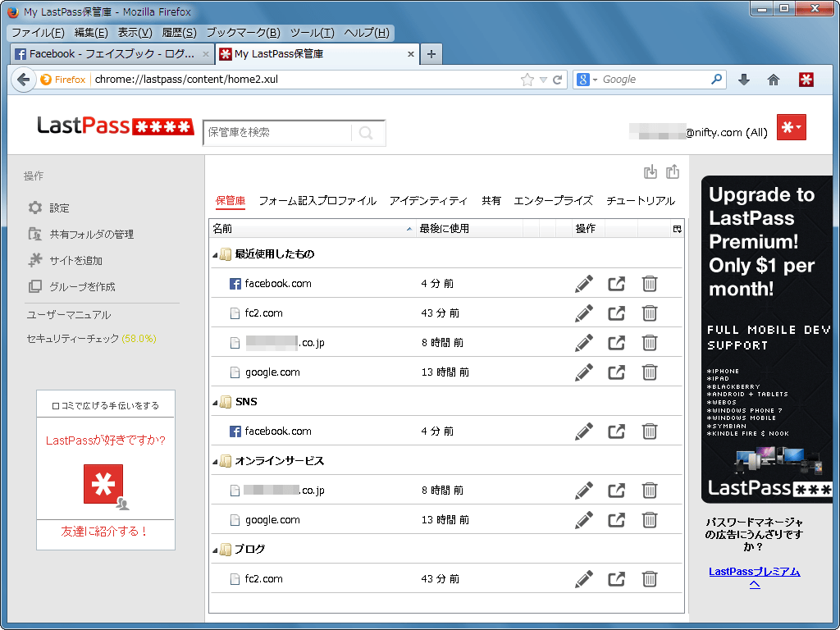Sort by 名前 column header

(x=312, y=229)
